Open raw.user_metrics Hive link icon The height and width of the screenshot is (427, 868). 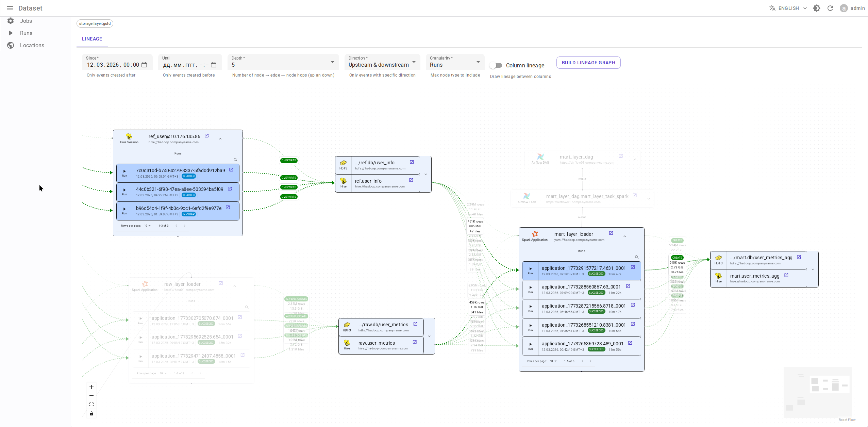(415, 342)
